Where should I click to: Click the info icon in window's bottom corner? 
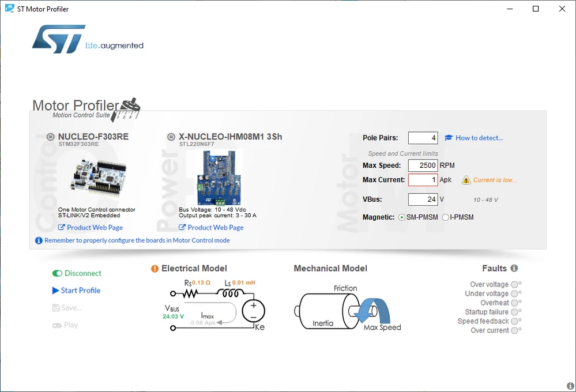[x=570, y=386]
